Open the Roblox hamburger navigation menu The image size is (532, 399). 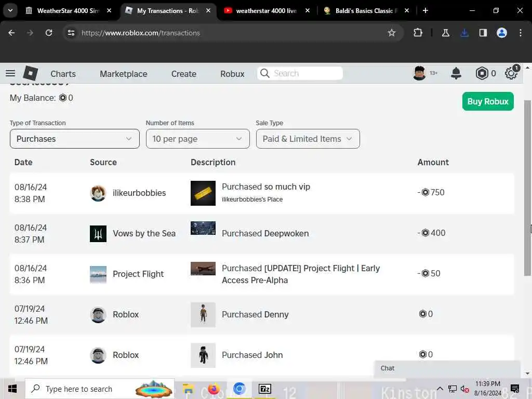coord(10,73)
